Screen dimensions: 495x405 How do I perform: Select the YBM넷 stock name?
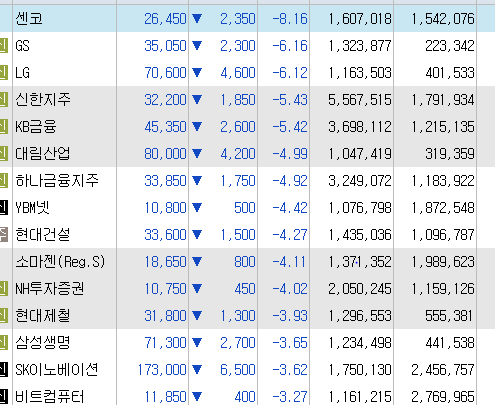[33, 208]
